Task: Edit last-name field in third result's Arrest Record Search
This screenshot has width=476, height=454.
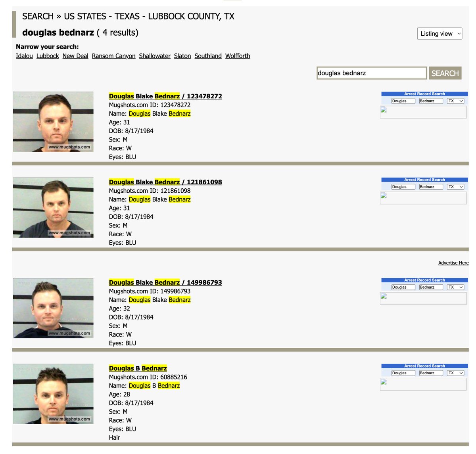Action: pos(431,287)
